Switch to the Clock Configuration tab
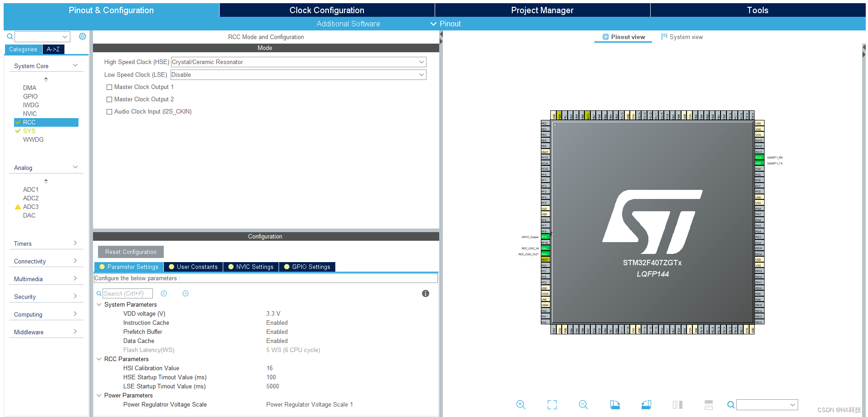This screenshot has height=417, width=868. point(326,10)
